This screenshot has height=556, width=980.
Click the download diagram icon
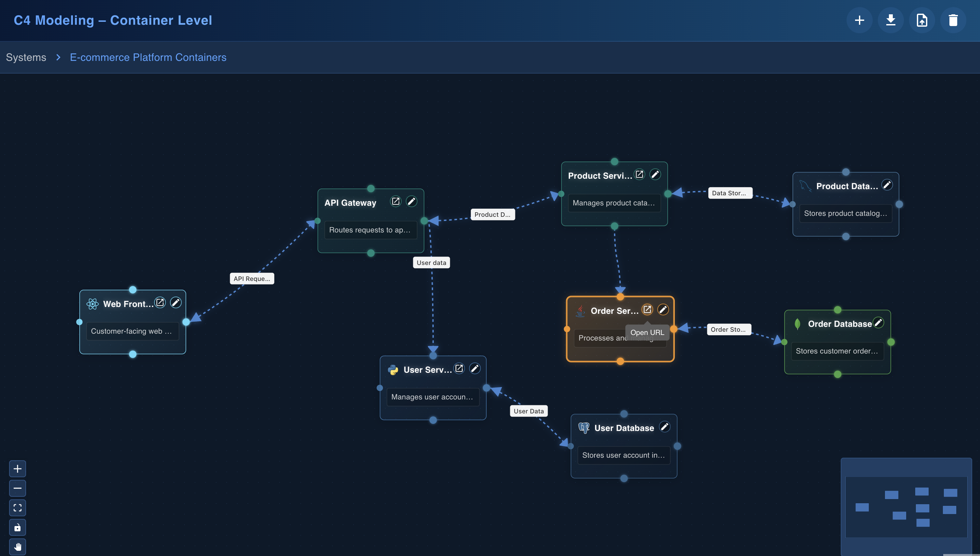coord(891,20)
